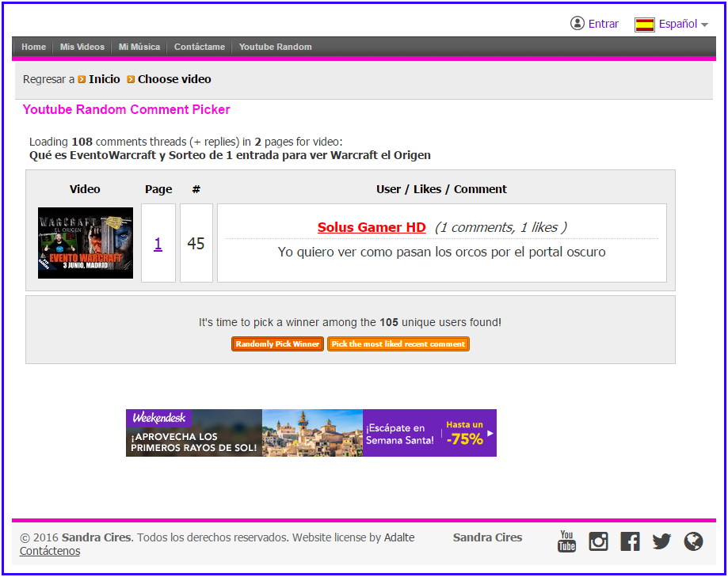Click the Randomly Pick Winner button
728x577 pixels.
[277, 344]
